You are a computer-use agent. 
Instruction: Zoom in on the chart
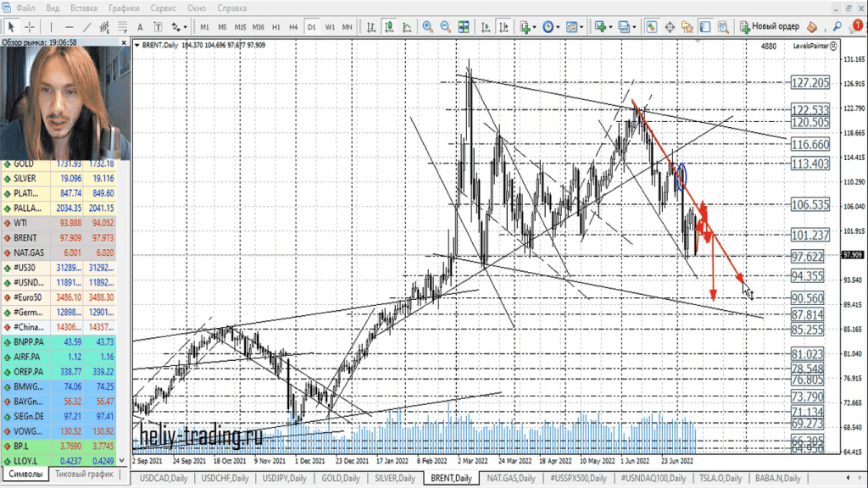pos(428,27)
